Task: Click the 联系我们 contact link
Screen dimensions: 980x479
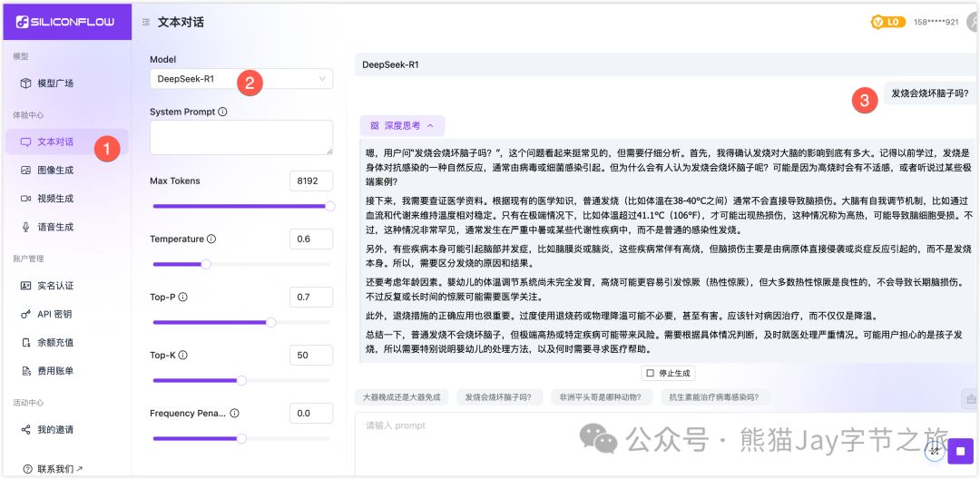Action: [54, 468]
